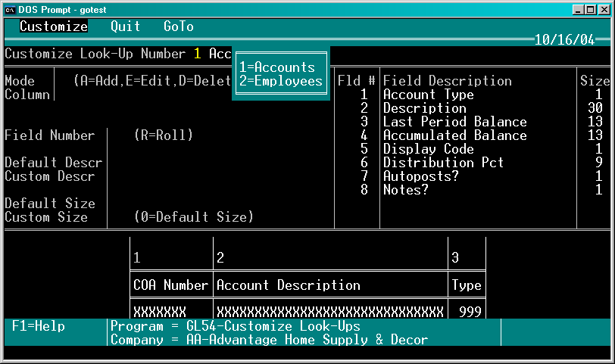Maximize the DOS Prompt window
Image resolution: width=615 pixels, height=364 pixels.
point(590,10)
